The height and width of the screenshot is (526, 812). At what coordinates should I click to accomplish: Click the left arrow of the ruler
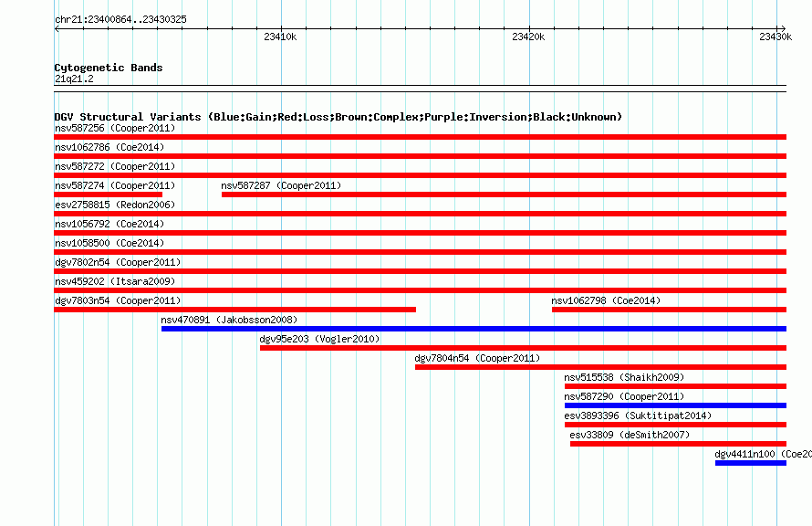57,29
